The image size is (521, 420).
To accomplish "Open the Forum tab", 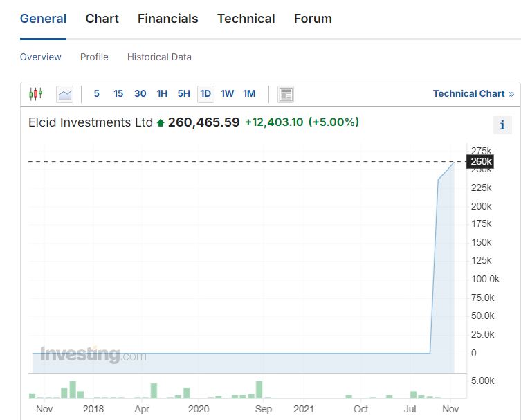I will [x=313, y=19].
